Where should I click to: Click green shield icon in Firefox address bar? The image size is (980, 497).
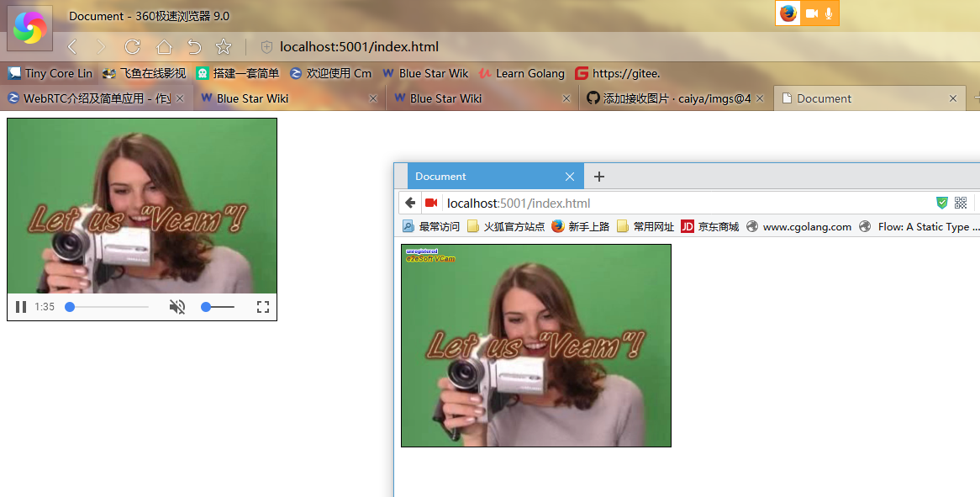click(942, 203)
